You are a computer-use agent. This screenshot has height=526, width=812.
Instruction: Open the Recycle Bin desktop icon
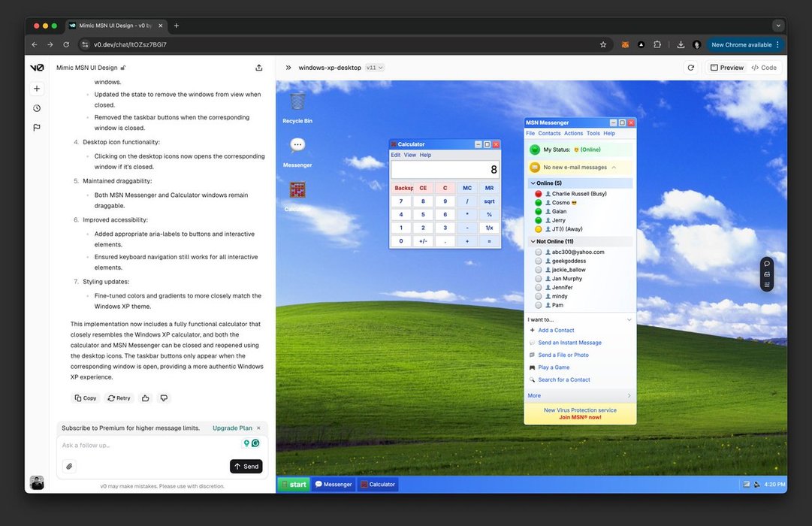[x=297, y=102]
